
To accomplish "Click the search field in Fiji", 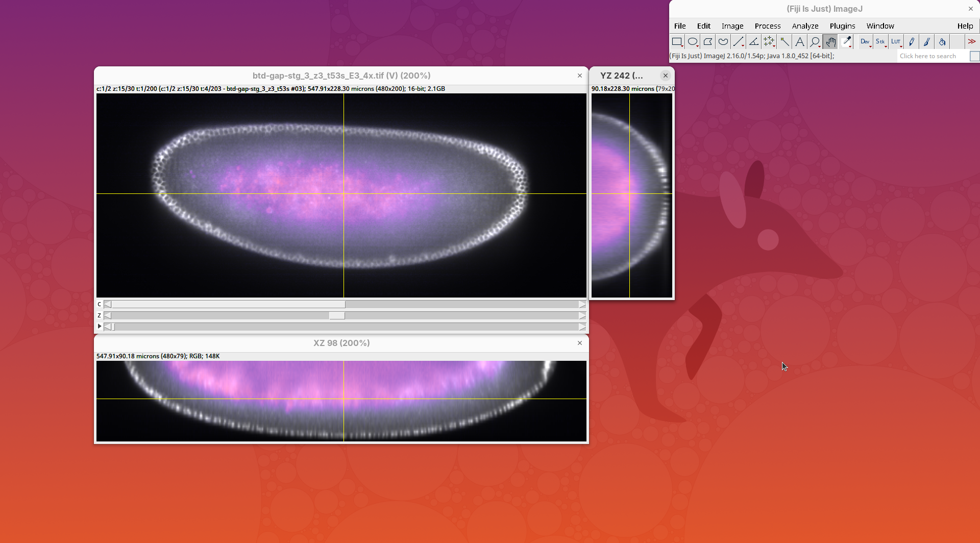I will [933, 56].
